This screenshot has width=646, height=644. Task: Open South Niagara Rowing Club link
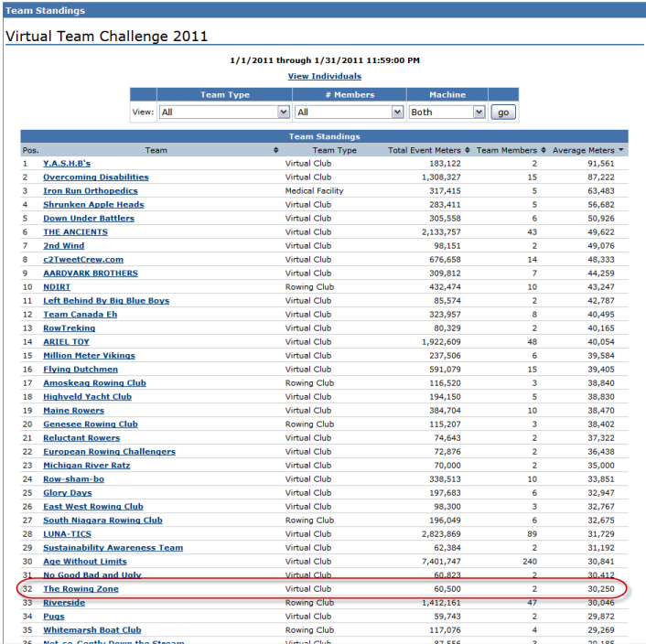(x=102, y=521)
